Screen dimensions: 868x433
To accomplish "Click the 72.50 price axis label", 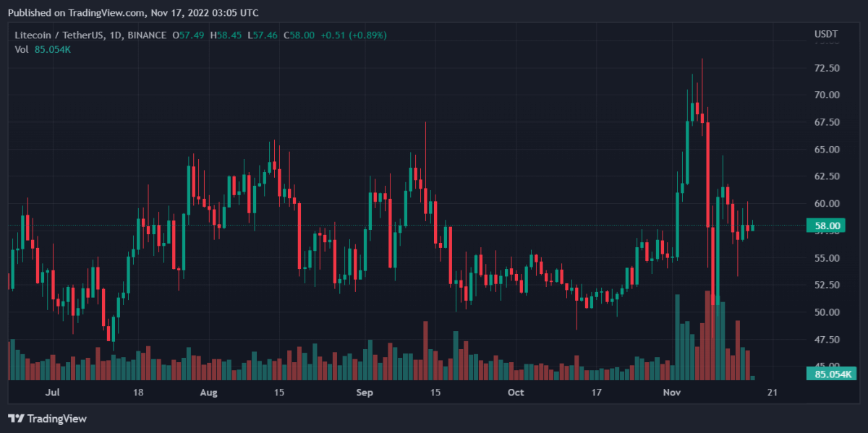I will point(827,68).
